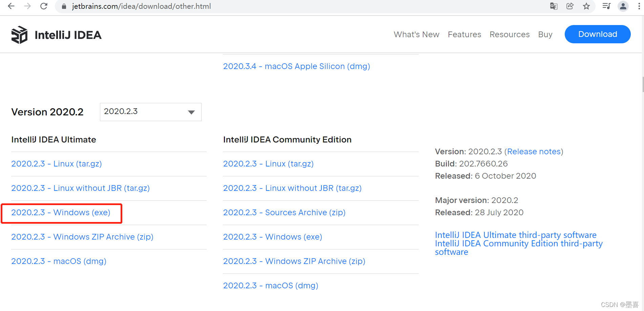Click the IntelliJ IDEA logo

[x=56, y=35]
